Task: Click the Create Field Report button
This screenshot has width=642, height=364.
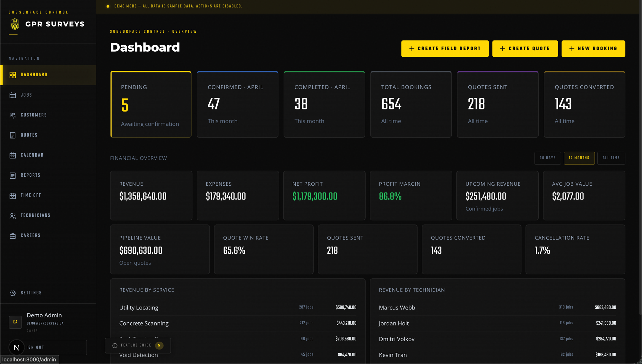Action: coord(445,49)
